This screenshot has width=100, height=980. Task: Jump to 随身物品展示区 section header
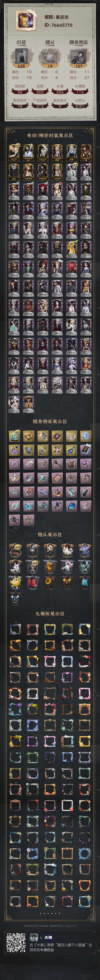(x=50, y=421)
